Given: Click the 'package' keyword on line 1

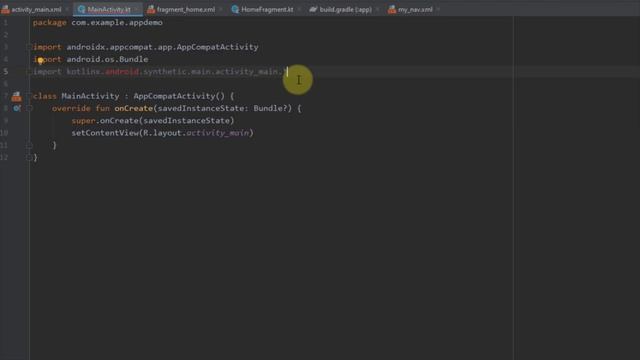Looking at the screenshot, I should [49, 23].
